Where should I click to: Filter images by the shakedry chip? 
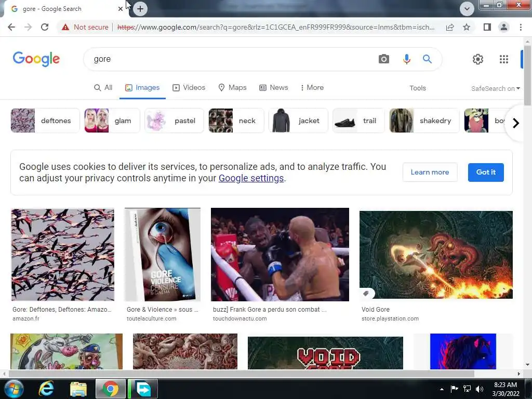click(424, 121)
